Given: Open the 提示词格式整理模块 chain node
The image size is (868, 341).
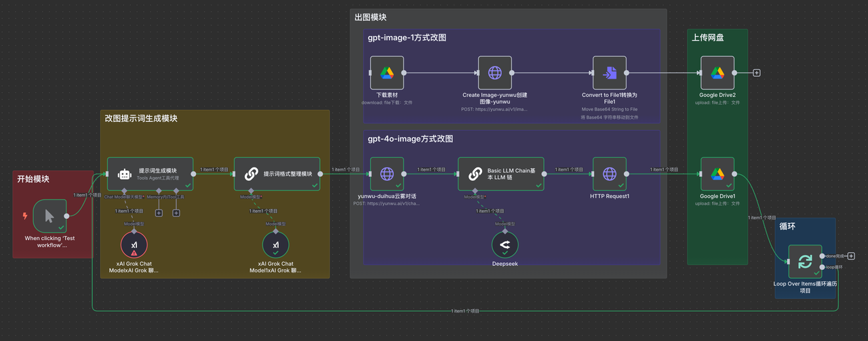Looking at the screenshot, I should pos(277,174).
